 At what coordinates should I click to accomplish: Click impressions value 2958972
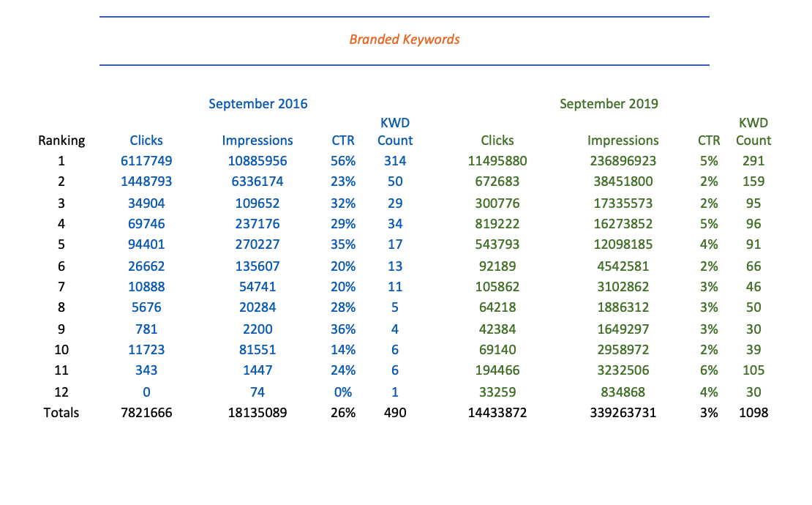(623, 350)
